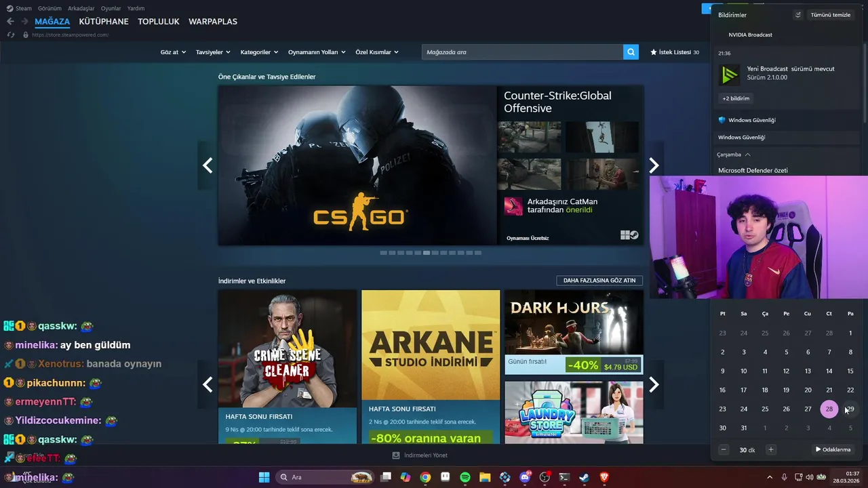Click DAHA FAZLASINA GÖZ ATIN button

[599, 281]
